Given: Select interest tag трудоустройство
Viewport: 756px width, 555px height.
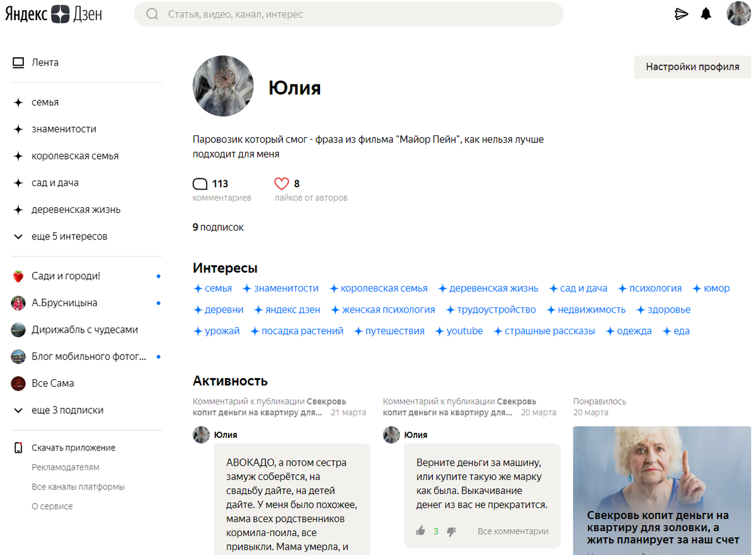Looking at the screenshot, I should 491,310.
